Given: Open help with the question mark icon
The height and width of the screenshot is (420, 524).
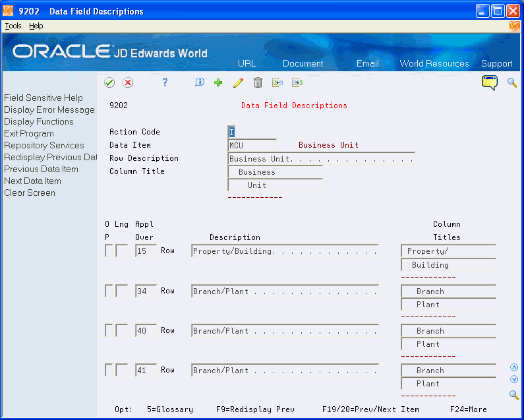Looking at the screenshot, I should (x=165, y=82).
